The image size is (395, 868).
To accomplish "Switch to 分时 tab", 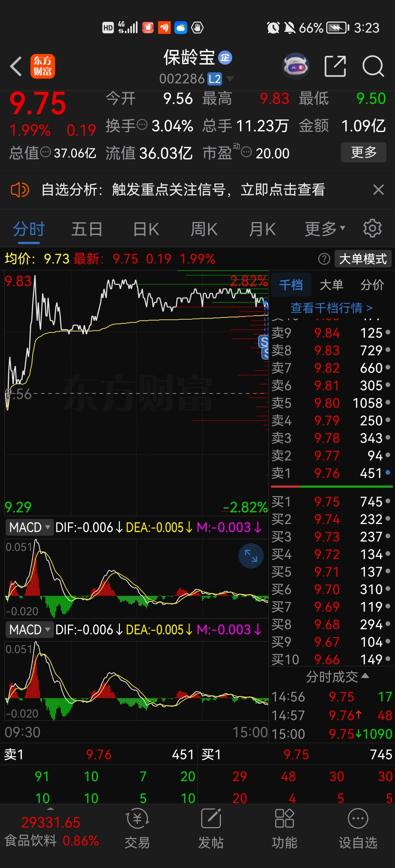I will (29, 229).
